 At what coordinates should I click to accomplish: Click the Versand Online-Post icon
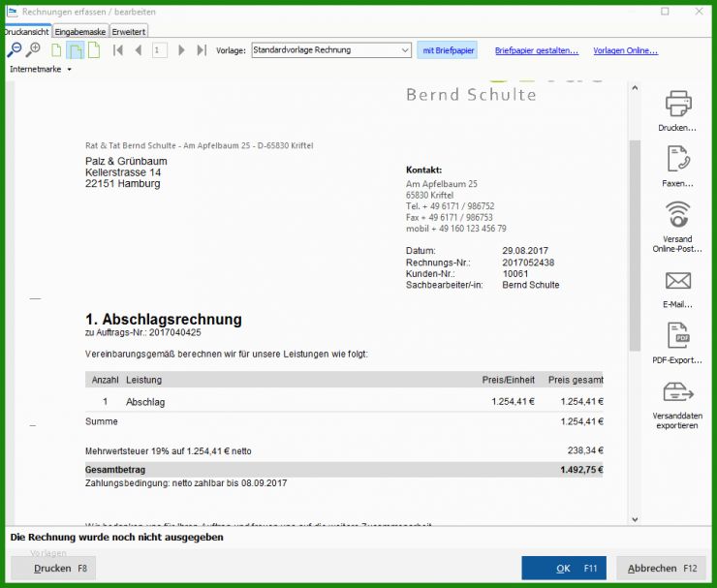coord(677,214)
